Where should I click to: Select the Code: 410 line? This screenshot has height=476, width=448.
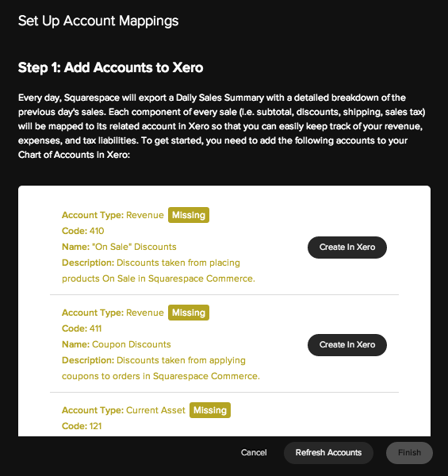[82, 231]
